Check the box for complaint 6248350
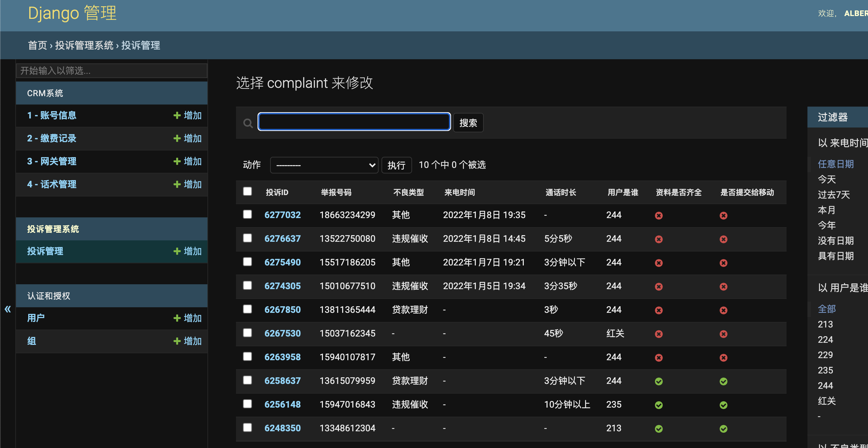The width and height of the screenshot is (868, 448). tap(247, 427)
